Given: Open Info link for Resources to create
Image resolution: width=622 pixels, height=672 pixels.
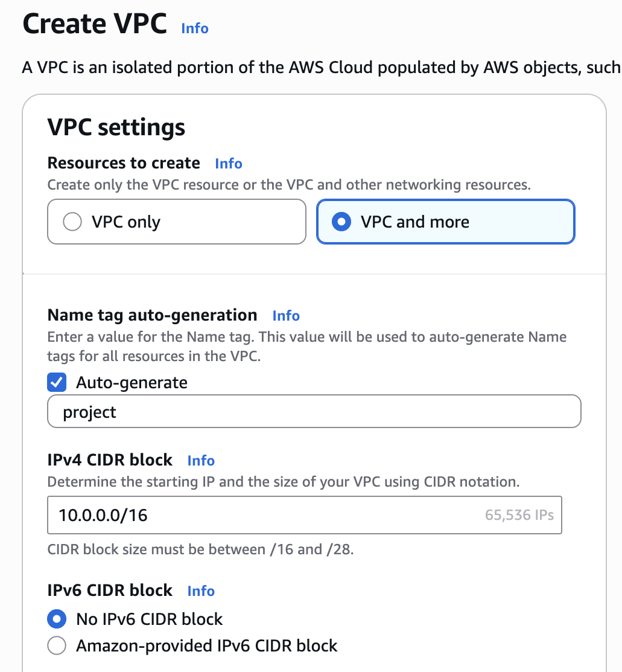Looking at the screenshot, I should (x=228, y=164).
